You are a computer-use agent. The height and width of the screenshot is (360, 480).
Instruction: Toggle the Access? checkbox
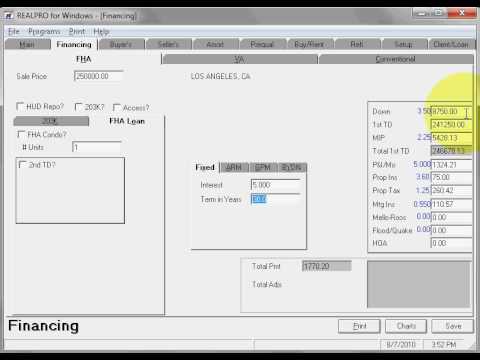point(117,108)
